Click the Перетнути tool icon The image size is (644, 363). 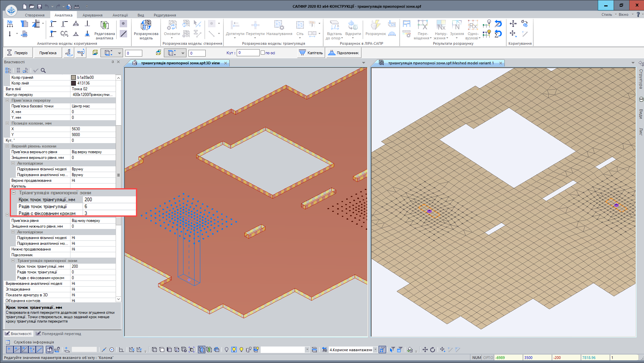[255, 26]
